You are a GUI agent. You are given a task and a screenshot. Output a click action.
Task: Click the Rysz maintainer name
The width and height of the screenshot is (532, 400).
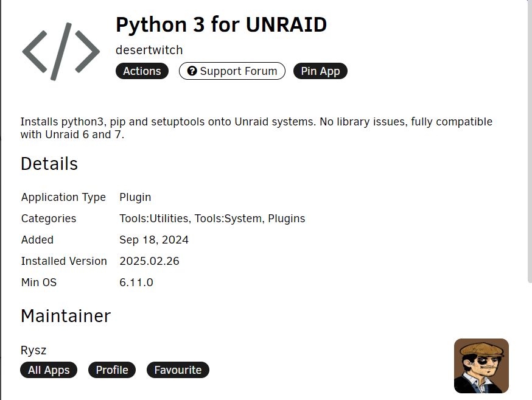(33, 350)
